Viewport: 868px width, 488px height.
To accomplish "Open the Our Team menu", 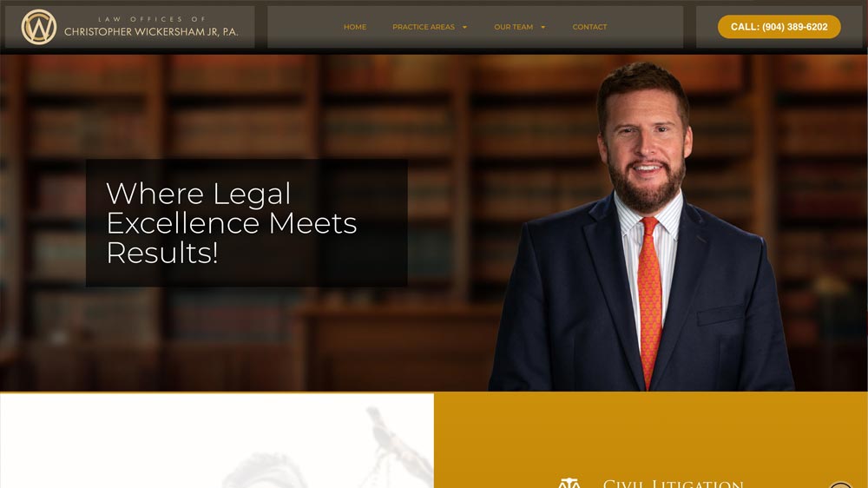I will click(x=513, y=27).
